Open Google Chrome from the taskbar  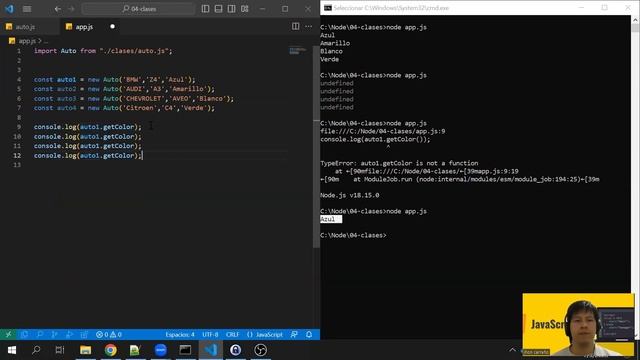(x=110, y=350)
